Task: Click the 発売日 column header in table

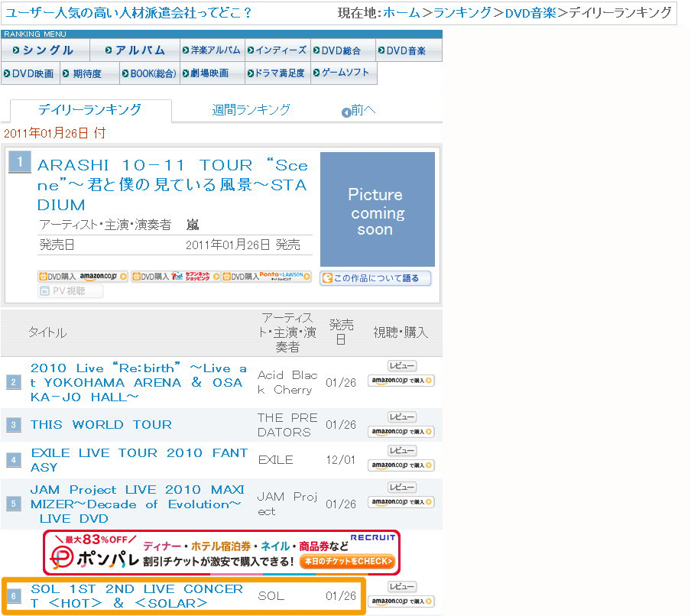Action: pos(341,332)
